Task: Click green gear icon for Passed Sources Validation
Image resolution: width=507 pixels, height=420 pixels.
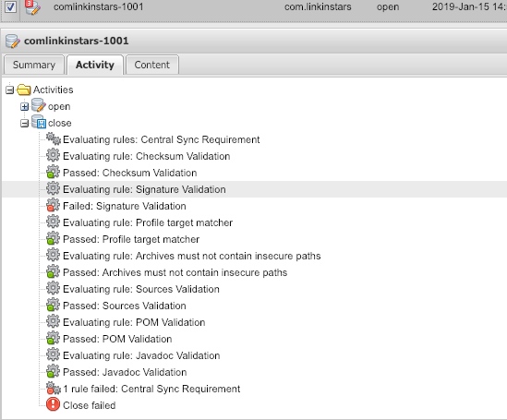Action: (x=53, y=305)
